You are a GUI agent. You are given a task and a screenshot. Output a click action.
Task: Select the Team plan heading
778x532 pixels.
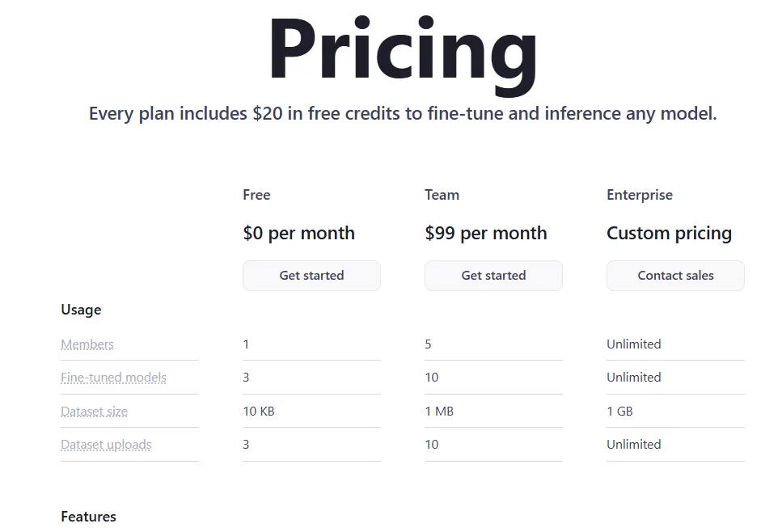442,195
